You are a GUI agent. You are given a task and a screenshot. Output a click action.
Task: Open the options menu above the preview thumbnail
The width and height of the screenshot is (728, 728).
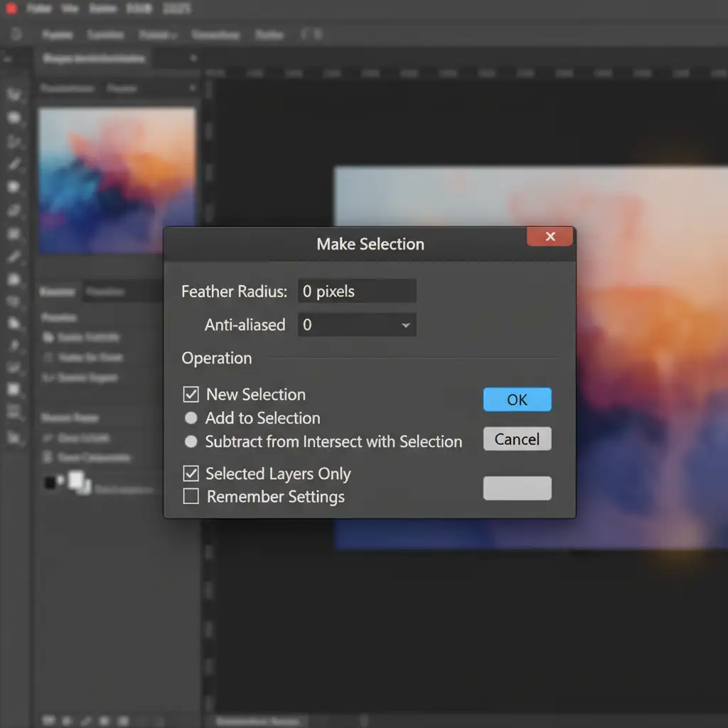point(192,88)
